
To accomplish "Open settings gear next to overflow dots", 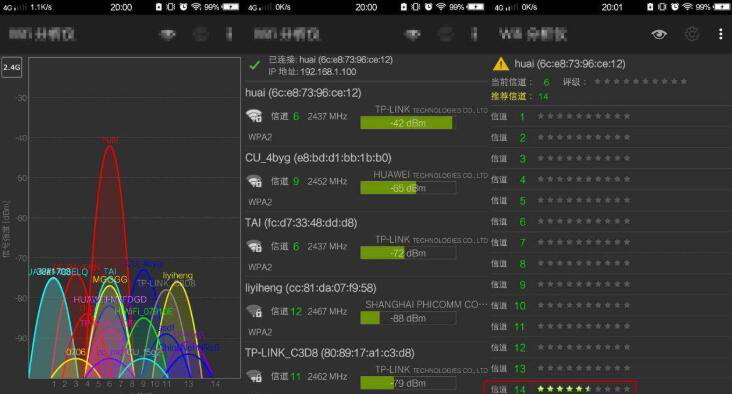I will (692, 34).
